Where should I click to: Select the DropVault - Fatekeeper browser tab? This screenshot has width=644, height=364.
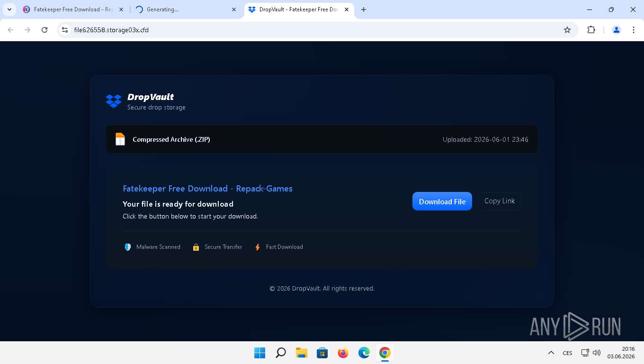coord(298,9)
